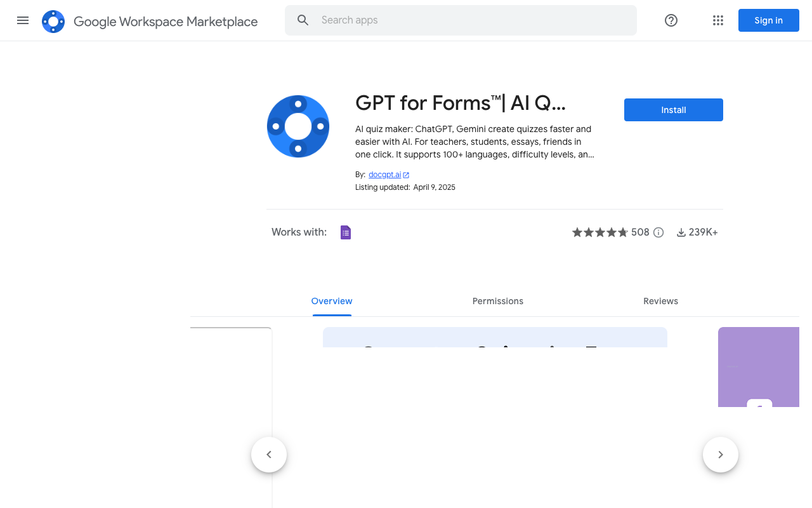Click the search magnifier icon

[x=303, y=20]
